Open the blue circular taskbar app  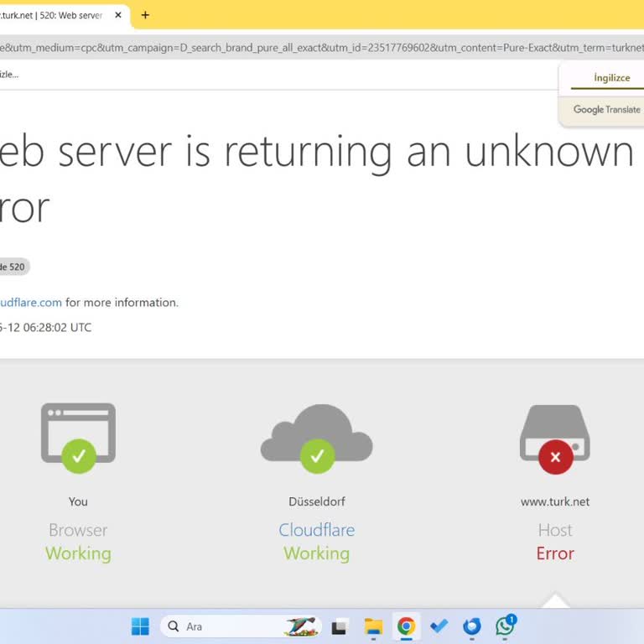[x=472, y=626]
